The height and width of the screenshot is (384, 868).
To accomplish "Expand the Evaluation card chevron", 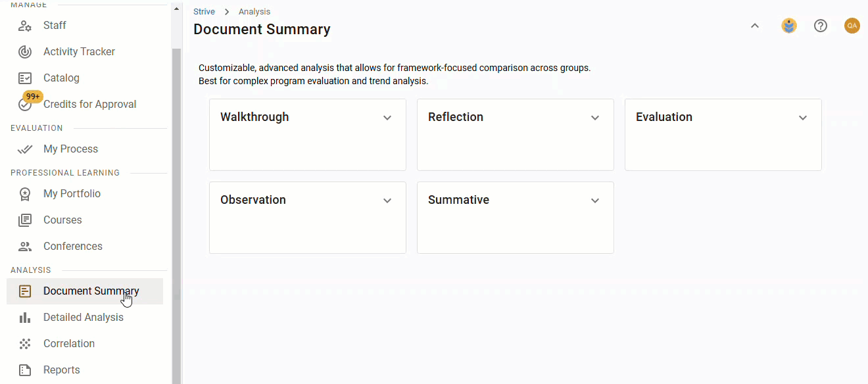I will tap(803, 118).
